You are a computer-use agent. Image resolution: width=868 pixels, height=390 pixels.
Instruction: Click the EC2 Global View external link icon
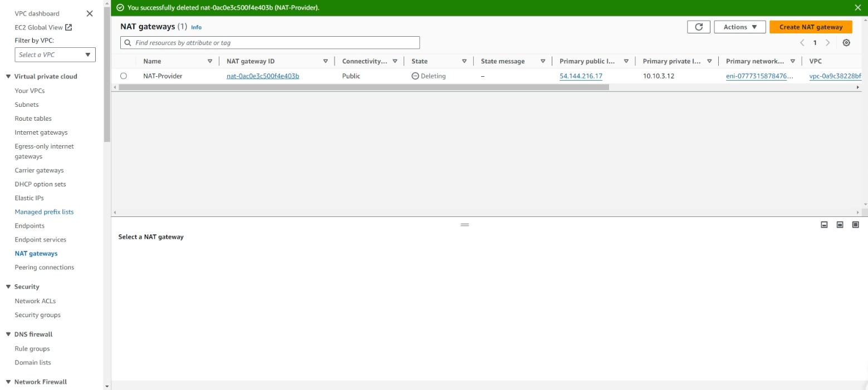coord(68,27)
